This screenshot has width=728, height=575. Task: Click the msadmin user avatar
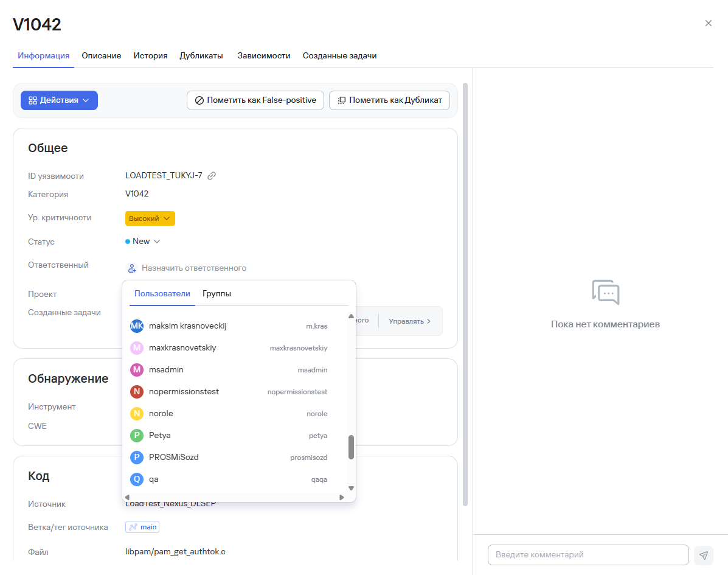(136, 370)
